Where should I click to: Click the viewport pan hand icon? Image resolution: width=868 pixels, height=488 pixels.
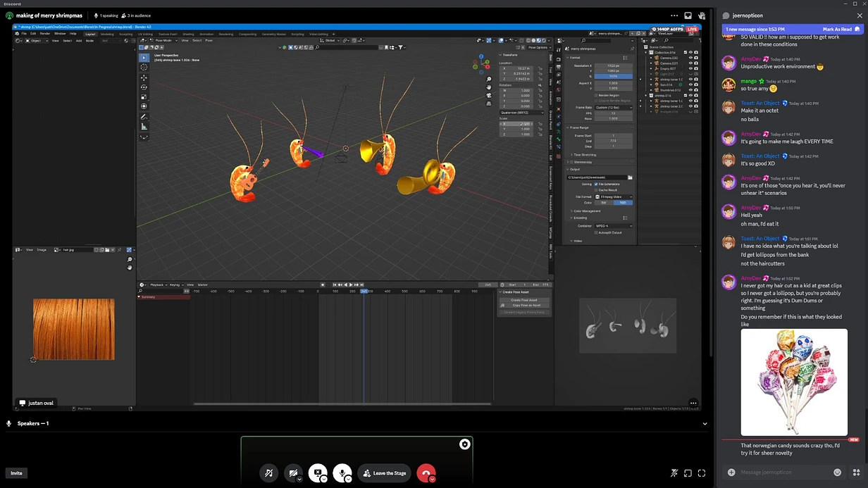(489, 87)
